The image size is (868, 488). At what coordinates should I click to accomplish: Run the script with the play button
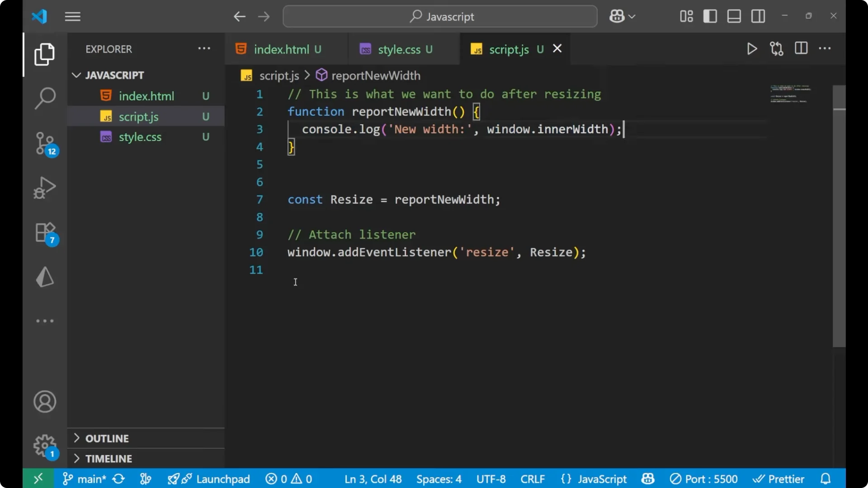(x=752, y=49)
